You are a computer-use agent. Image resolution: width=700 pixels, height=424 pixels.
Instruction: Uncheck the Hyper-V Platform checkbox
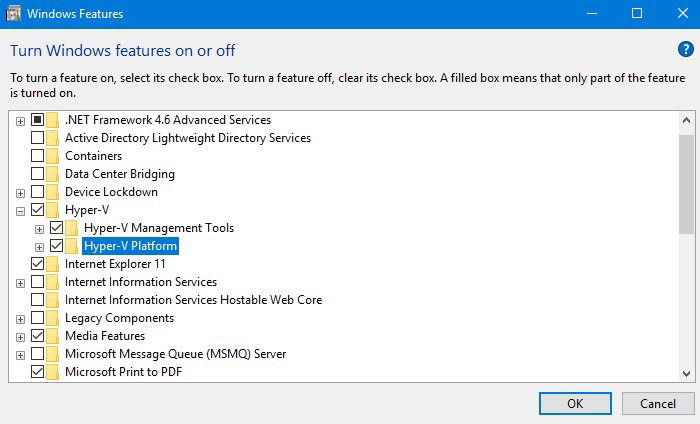click(x=57, y=245)
